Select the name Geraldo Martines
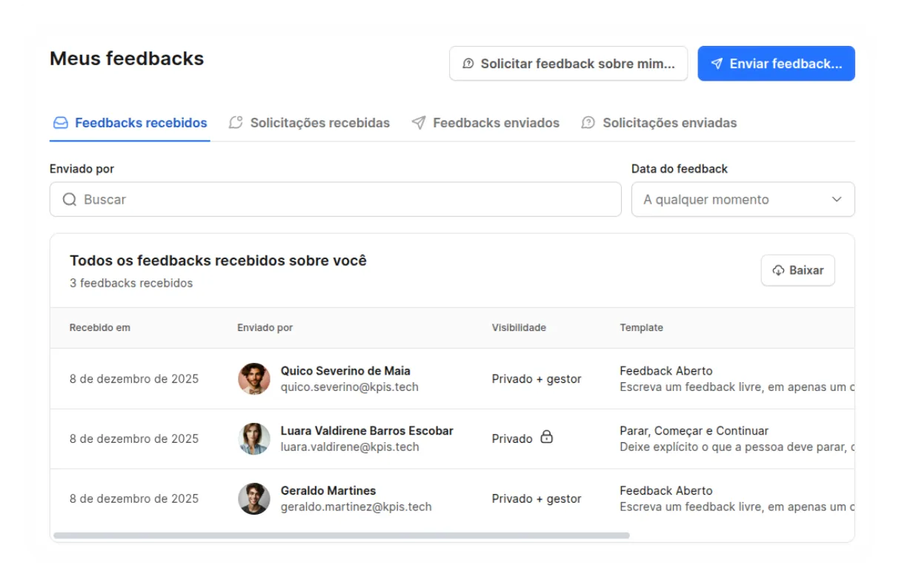 click(x=328, y=490)
